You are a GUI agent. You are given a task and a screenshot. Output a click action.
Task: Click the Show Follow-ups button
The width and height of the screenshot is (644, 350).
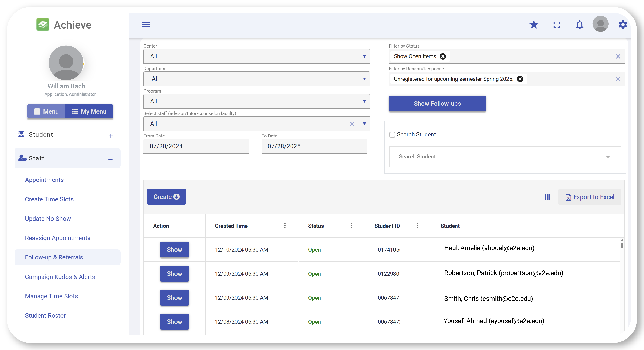437,104
